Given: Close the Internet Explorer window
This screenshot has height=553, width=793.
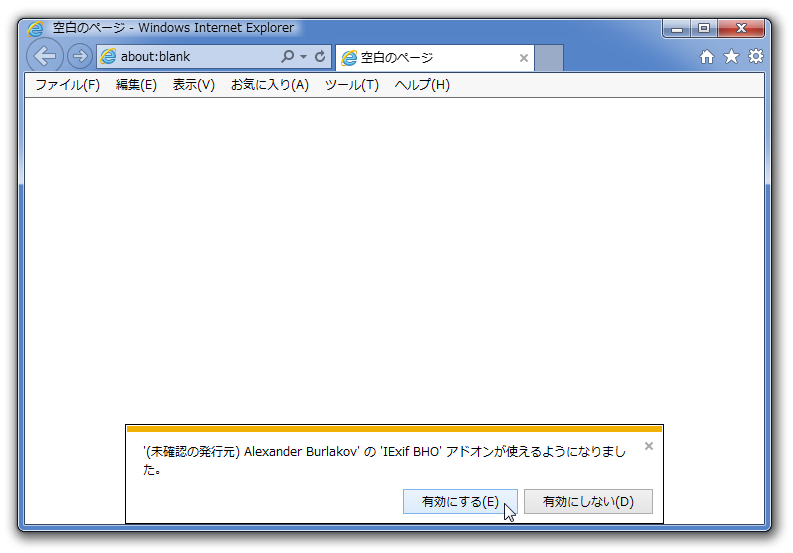Looking at the screenshot, I should (741, 28).
